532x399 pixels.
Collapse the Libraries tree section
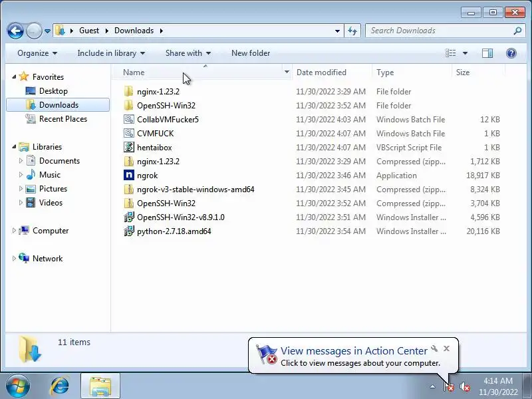[14, 147]
